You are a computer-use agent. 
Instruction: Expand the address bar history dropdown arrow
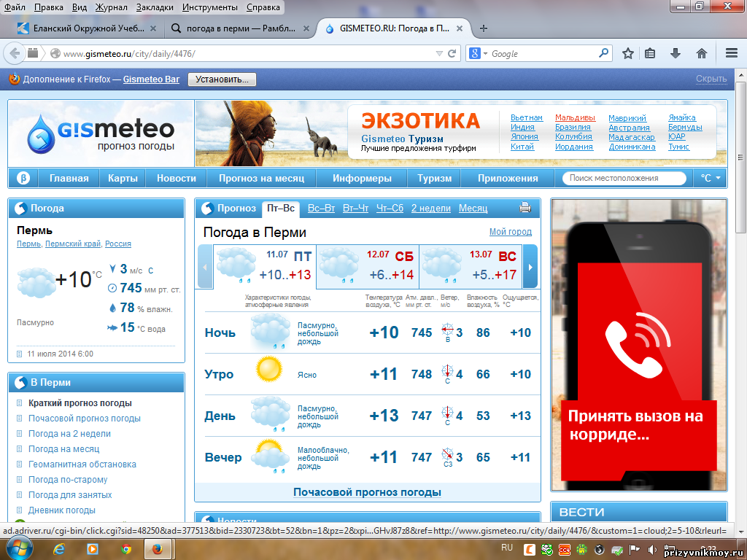pyautogui.click(x=439, y=53)
